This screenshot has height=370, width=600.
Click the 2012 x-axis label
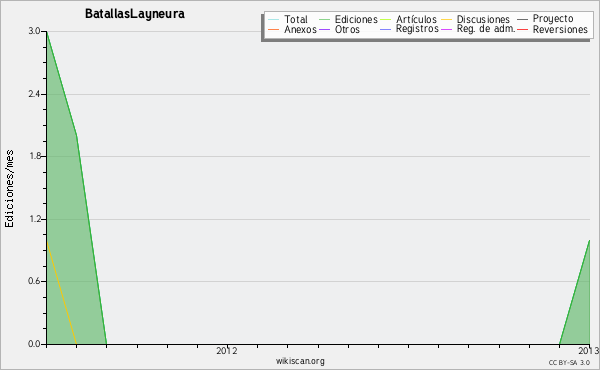click(x=227, y=350)
